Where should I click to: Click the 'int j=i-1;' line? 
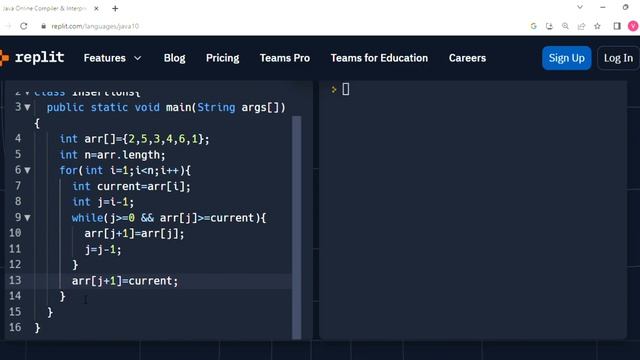click(x=103, y=202)
